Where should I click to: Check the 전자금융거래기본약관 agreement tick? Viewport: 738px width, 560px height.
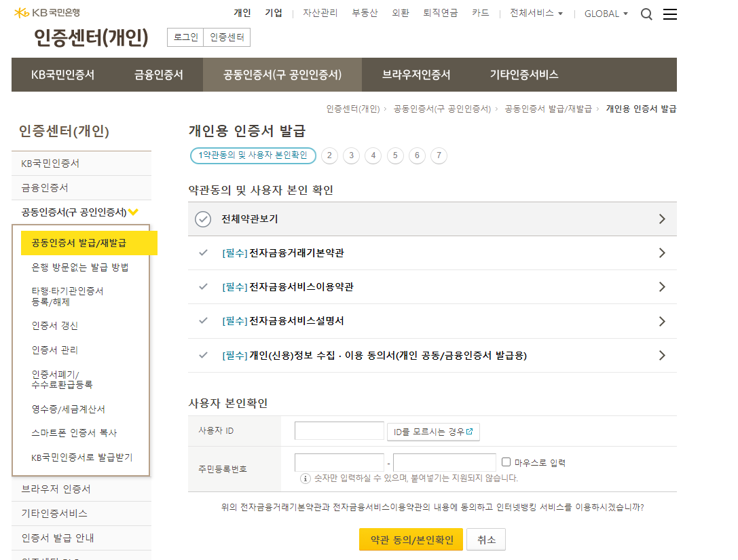[x=203, y=253]
